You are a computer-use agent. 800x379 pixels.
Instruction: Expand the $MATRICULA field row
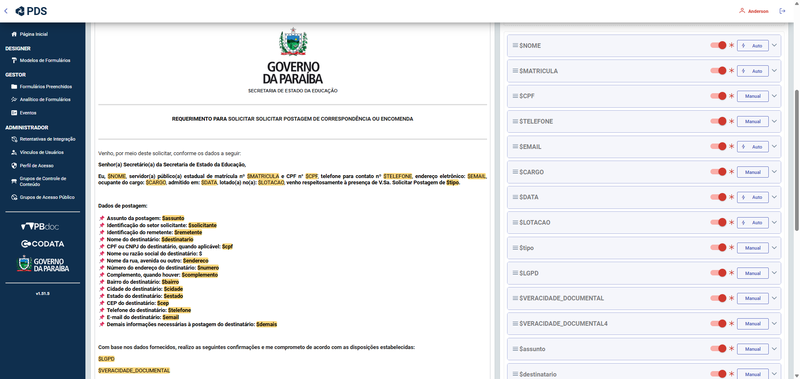(x=774, y=71)
